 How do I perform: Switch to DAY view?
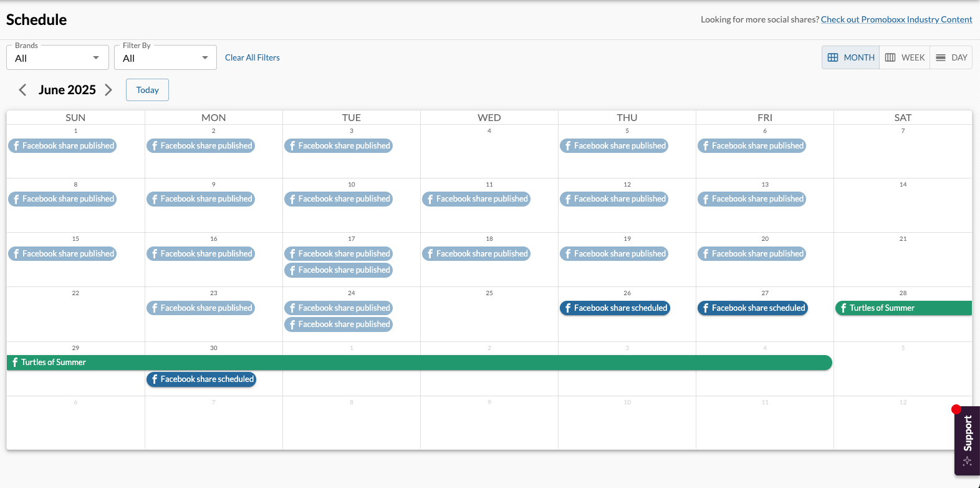(951, 57)
